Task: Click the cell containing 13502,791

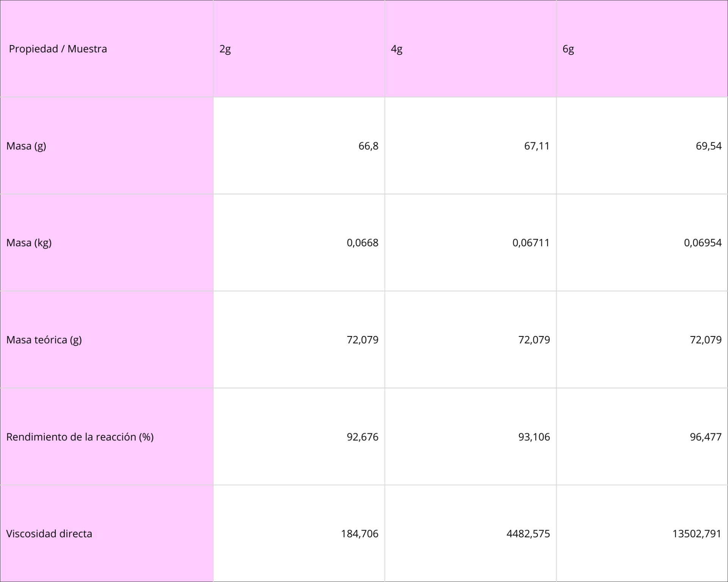Action: click(642, 534)
